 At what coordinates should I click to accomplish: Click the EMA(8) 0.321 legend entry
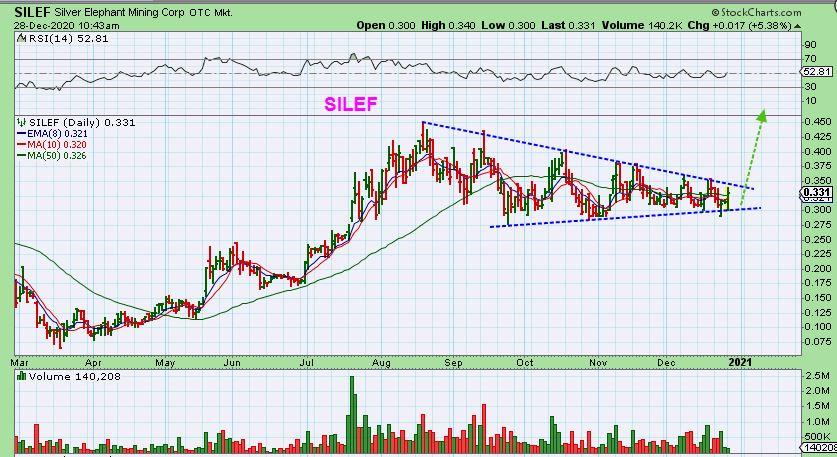57,133
